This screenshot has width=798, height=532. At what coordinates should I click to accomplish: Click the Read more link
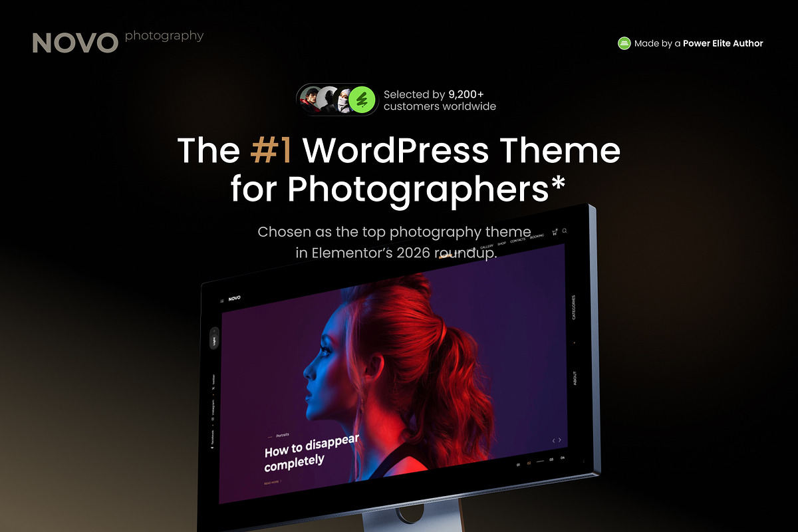tap(272, 482)
